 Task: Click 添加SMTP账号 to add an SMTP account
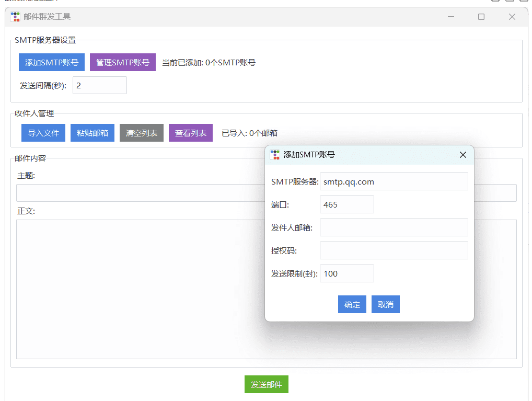click(x=51, y=62)
